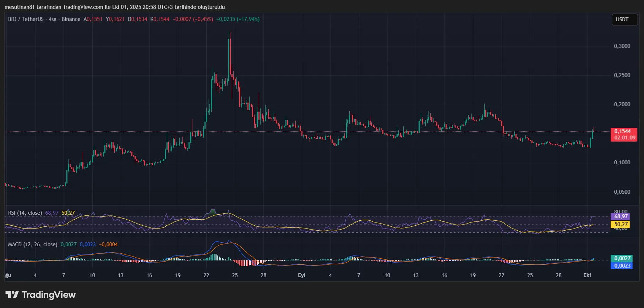Click the purple 68,97 RSI axis label
Viewport: 644px width, 308px height.
(x=621, y=216)
